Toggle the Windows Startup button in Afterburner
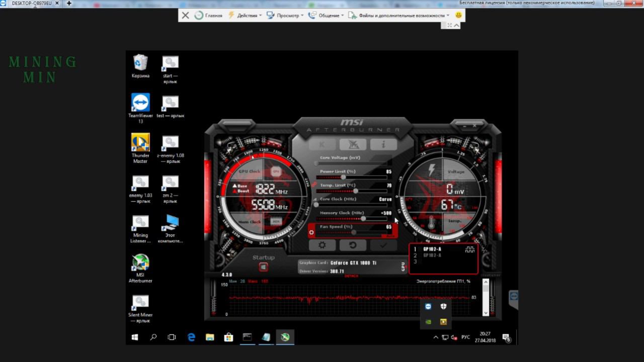Viewport: 644px width, 362px height. click(263, 267)
